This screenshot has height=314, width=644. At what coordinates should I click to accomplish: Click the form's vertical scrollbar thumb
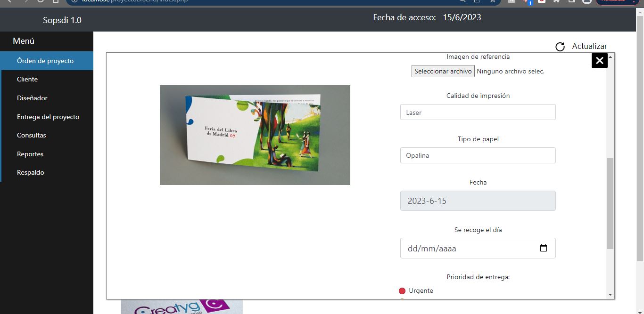pos(610,203)
